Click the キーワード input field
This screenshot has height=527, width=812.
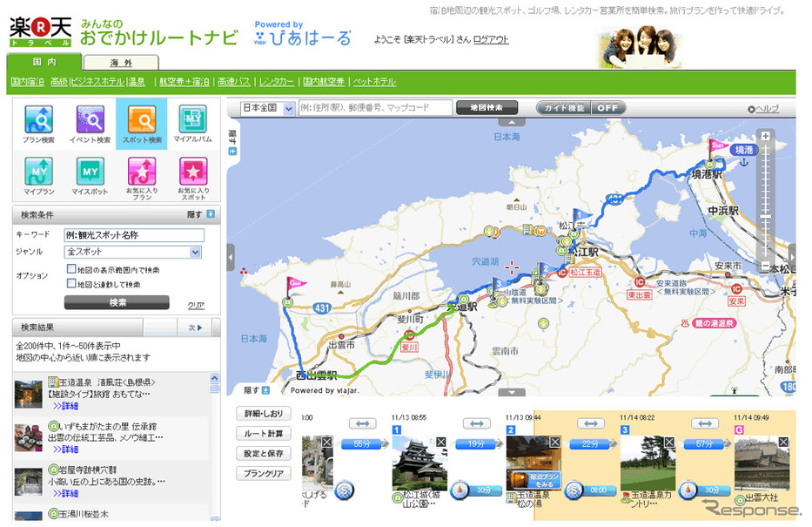point(134,235)
